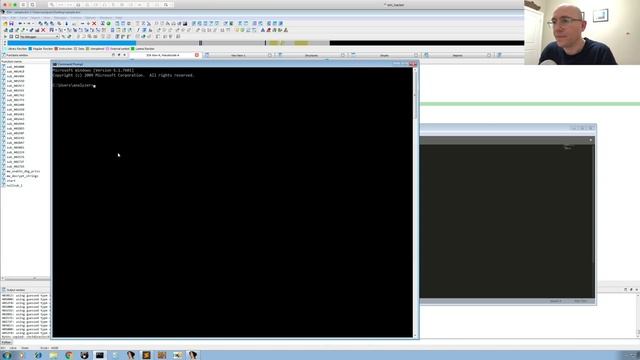Click the Regular function legend color swatch
Viewport: 640px width, 360px height.
click(x=30, y=49)
